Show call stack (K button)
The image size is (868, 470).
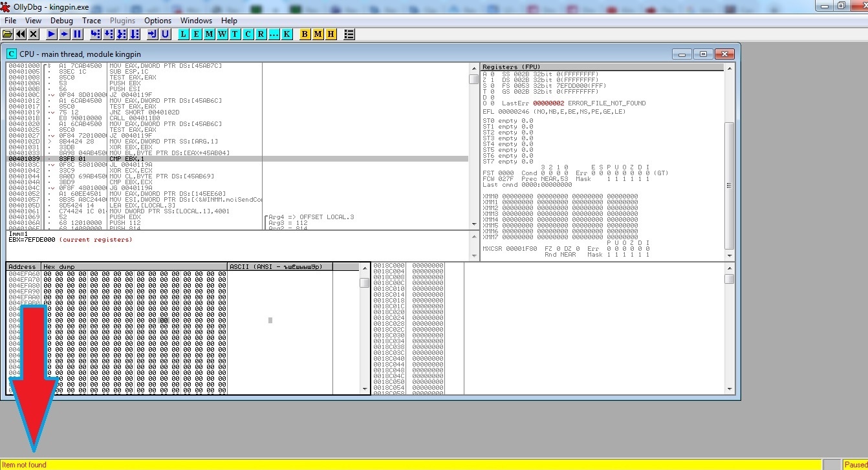click(287, 34)
